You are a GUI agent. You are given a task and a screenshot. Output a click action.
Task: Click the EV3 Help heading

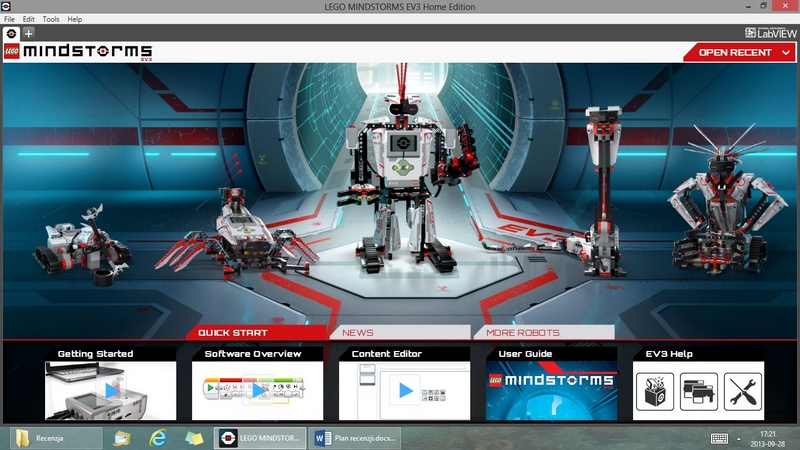[669, 354]
